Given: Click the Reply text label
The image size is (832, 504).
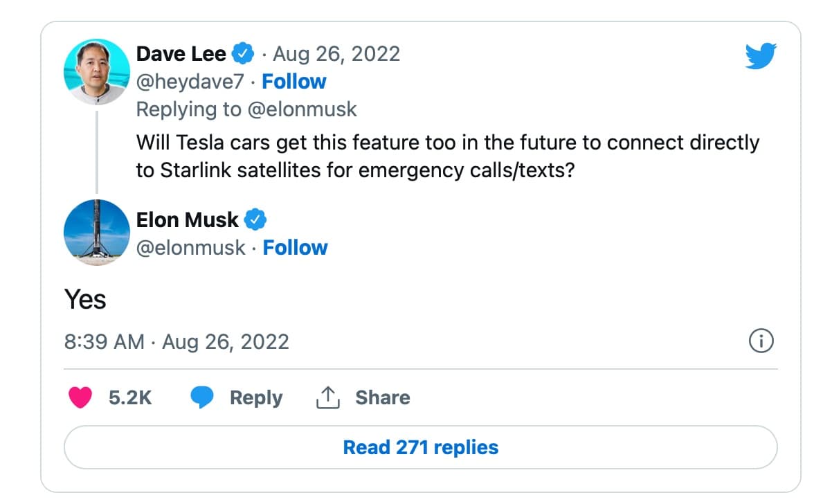Looking at the screenshot, I should pyautogui.click(x=255, y=397).
